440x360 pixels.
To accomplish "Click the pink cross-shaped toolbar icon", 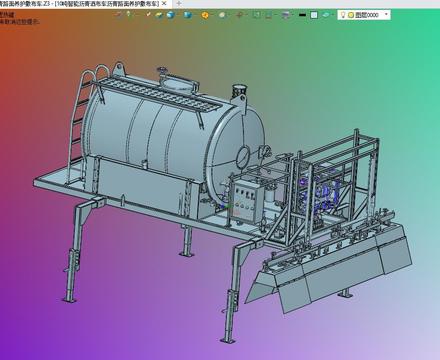I will click(240, 15).
